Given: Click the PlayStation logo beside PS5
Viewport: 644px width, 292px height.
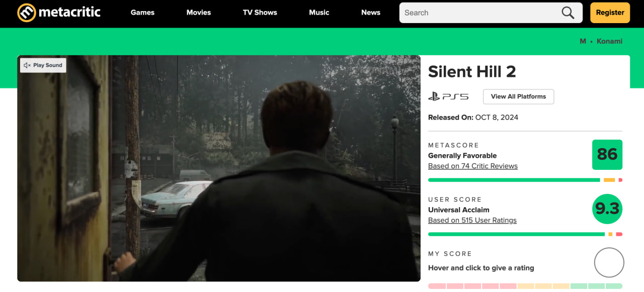Looking at the screenshot, I should point(435,96).
